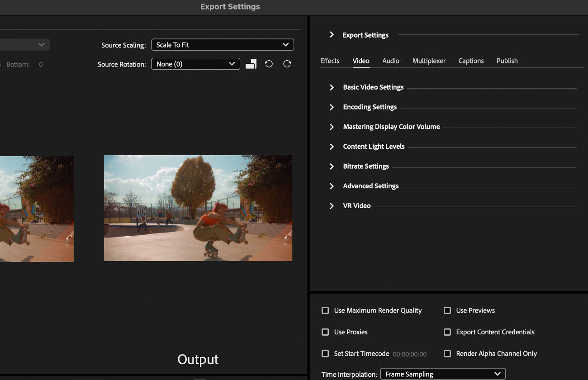Check Render Alpha Channel Only
588x380 pixels.
click(x=447, y=353)
